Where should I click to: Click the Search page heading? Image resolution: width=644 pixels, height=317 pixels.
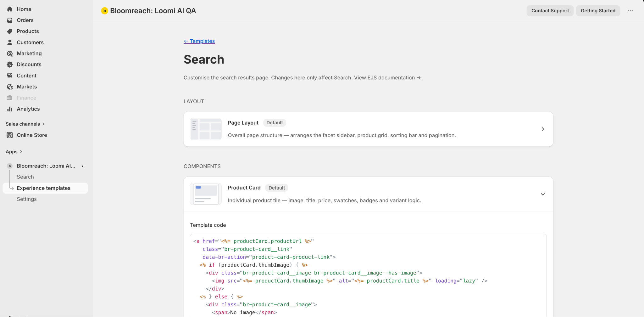point(204,59)
